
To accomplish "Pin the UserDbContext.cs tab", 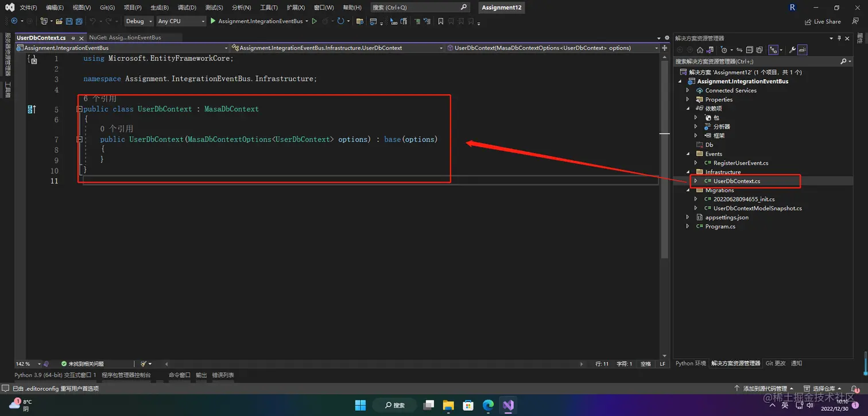I will [x=73, y=38].
